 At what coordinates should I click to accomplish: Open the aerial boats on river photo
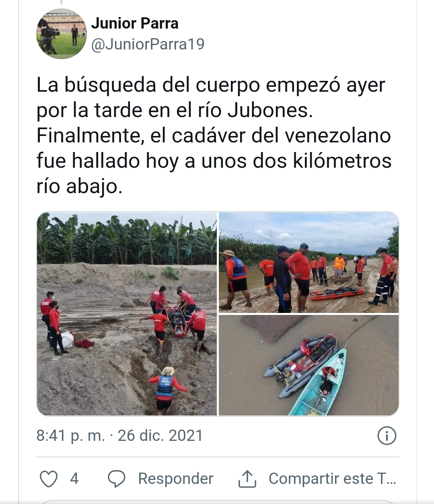309,365
